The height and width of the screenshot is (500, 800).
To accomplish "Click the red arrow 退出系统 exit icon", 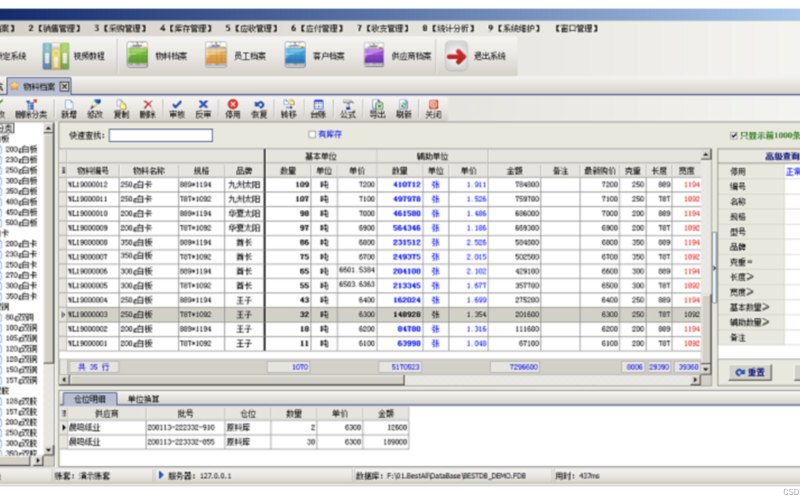I will click(456, 56).
